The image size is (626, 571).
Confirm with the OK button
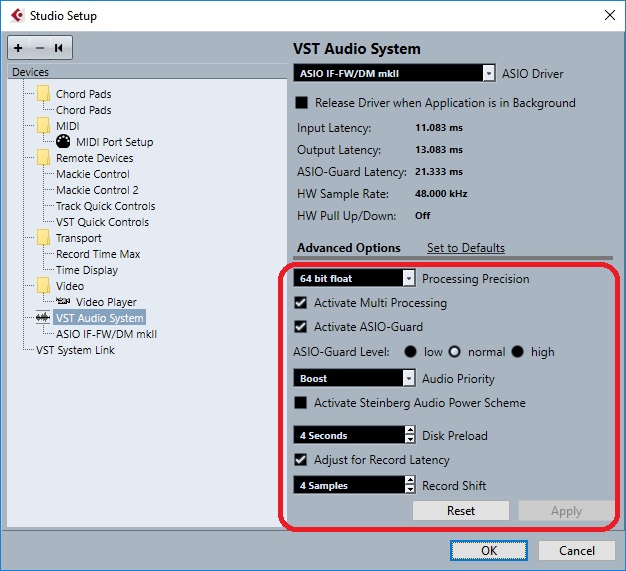click(489, 551)
